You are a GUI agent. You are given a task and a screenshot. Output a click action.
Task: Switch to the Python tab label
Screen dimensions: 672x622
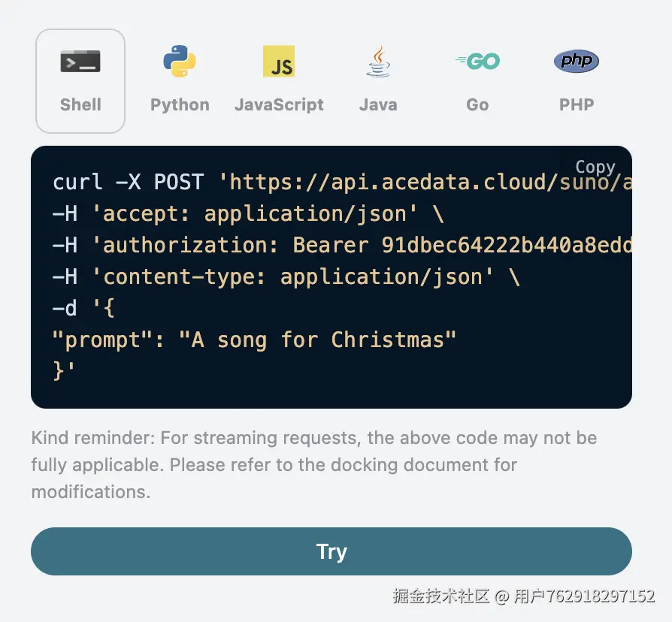[180, 105]
